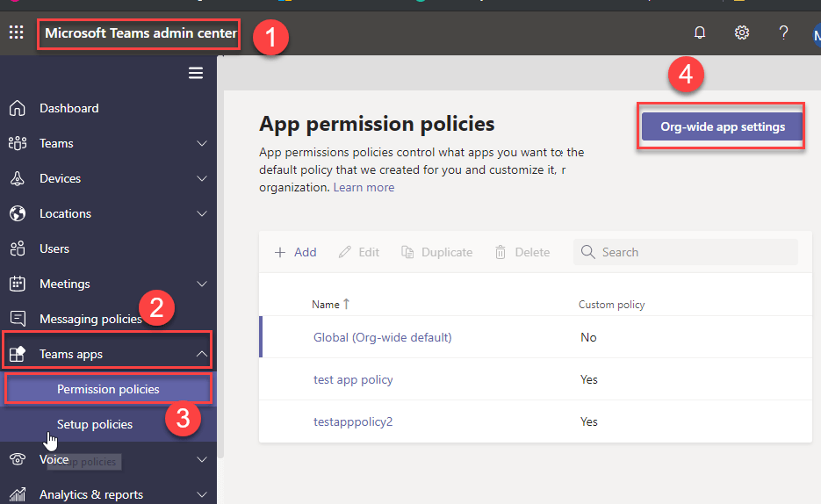821x504 pixels.
Task: Open Messaging policies in sidebar
Action: pyautogui.click(x=90, y=319)
